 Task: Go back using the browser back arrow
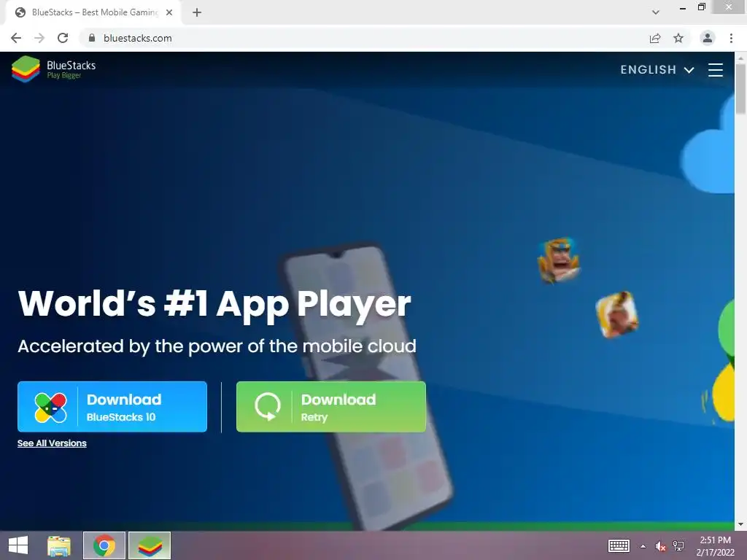16,38
